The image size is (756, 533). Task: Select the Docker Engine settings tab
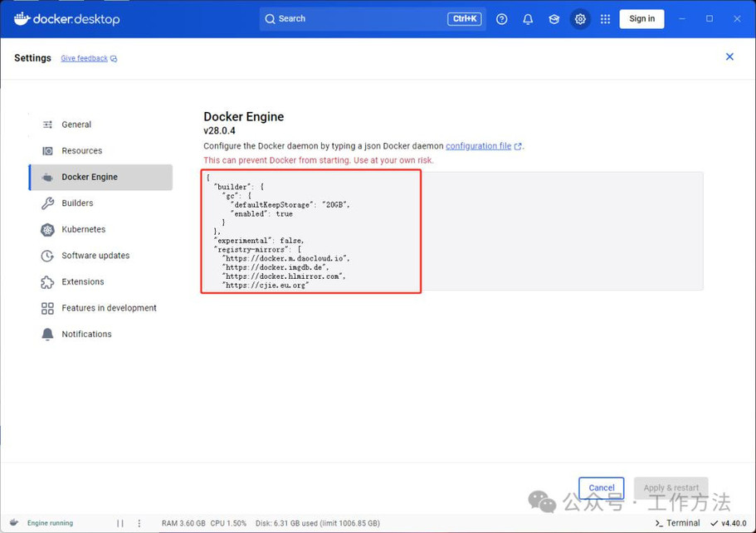tap(100, 177)
